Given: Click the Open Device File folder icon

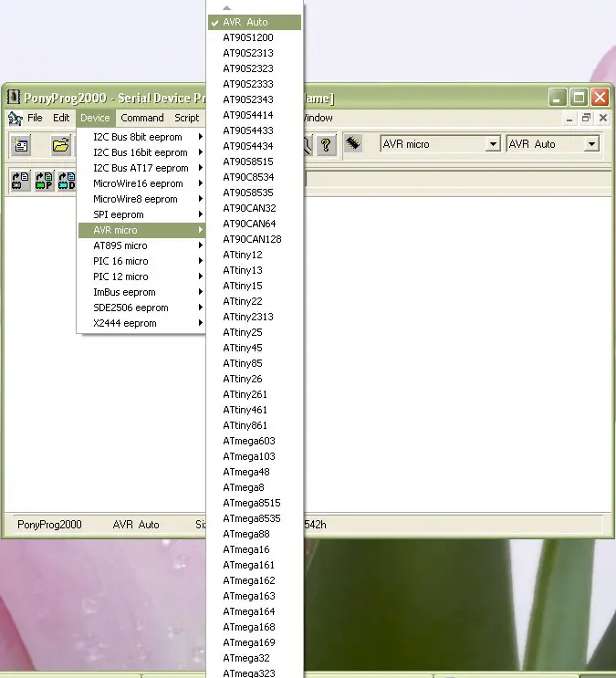Looking at the screenshot, I should pyautogui.click(x=60, y=145).
